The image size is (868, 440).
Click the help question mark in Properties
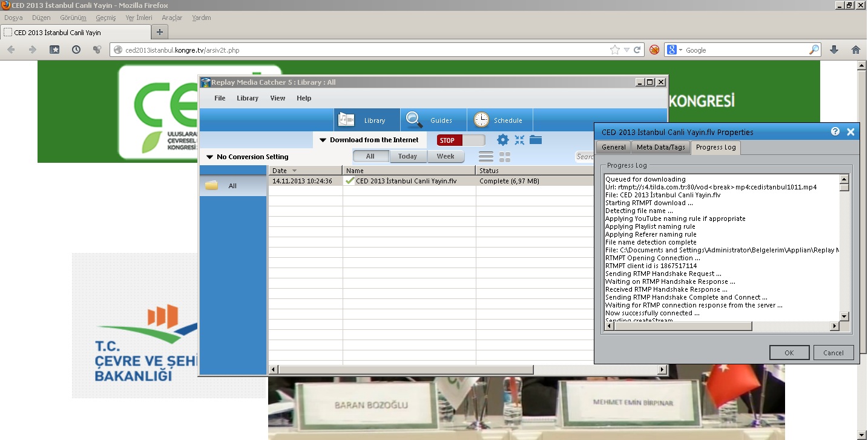[835, 131]
